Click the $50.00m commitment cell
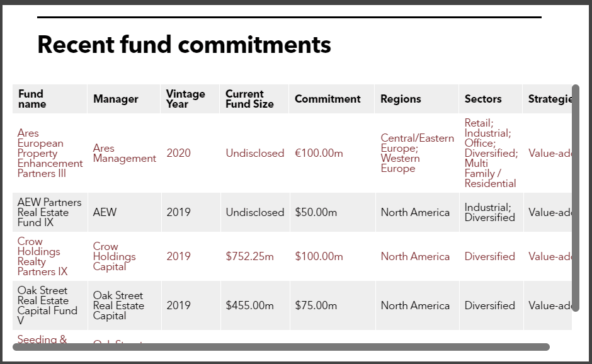This screenshot has width=592, height=364. coord(316,212)
